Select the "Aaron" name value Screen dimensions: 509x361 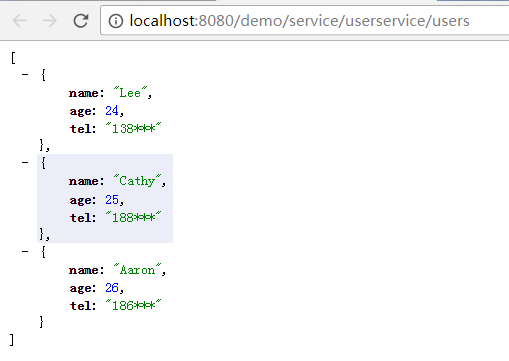coord(137,269)
